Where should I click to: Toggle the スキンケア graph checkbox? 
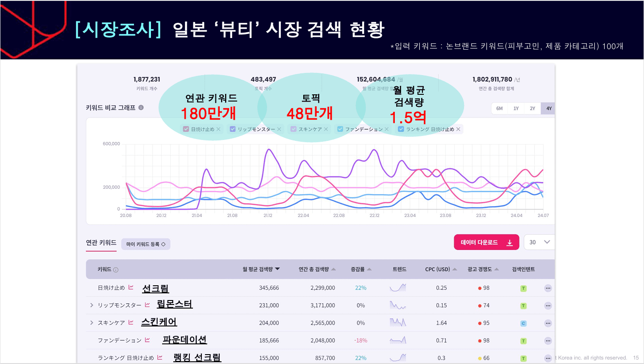point(293,129)
